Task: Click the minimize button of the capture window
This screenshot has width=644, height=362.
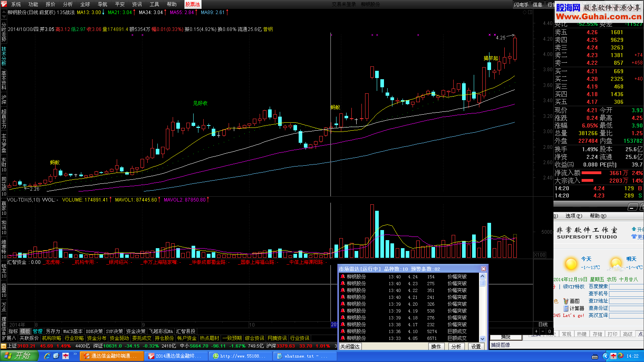Action: pyautogui.click(x=632, y=207)
